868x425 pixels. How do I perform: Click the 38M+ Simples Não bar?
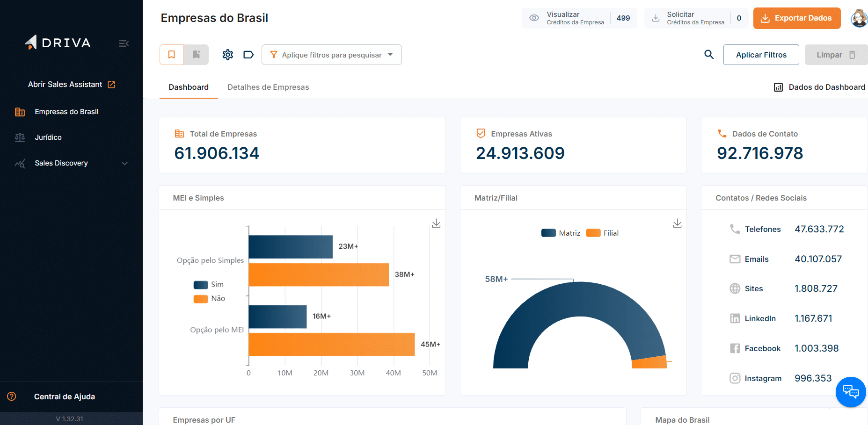pyautogui.click(x=319, y=275)
